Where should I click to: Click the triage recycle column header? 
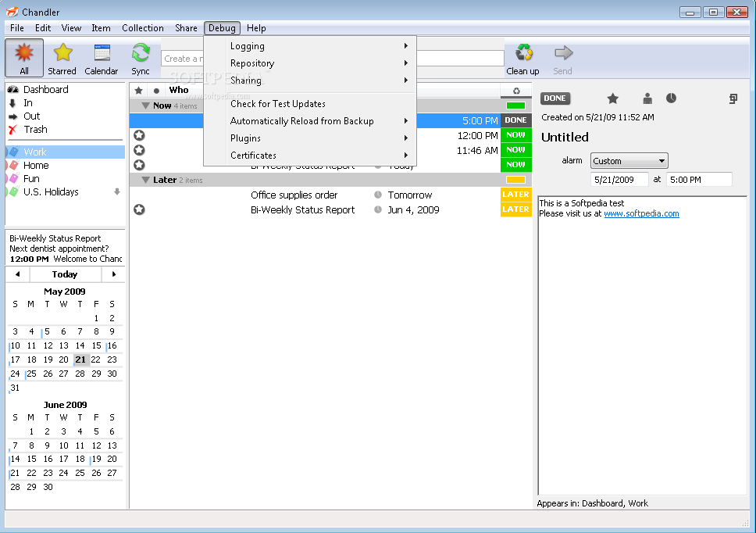[x=516, y=91]
